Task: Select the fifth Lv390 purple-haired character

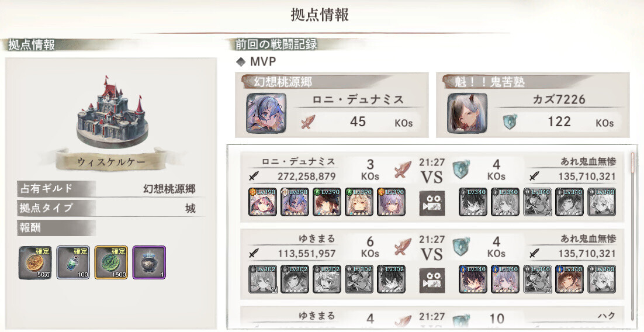Action: click(391, 202)
